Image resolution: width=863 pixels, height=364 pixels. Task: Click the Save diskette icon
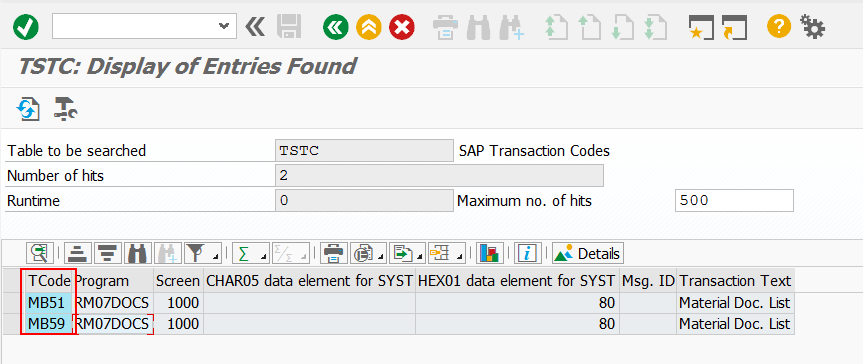pos(289,26)
